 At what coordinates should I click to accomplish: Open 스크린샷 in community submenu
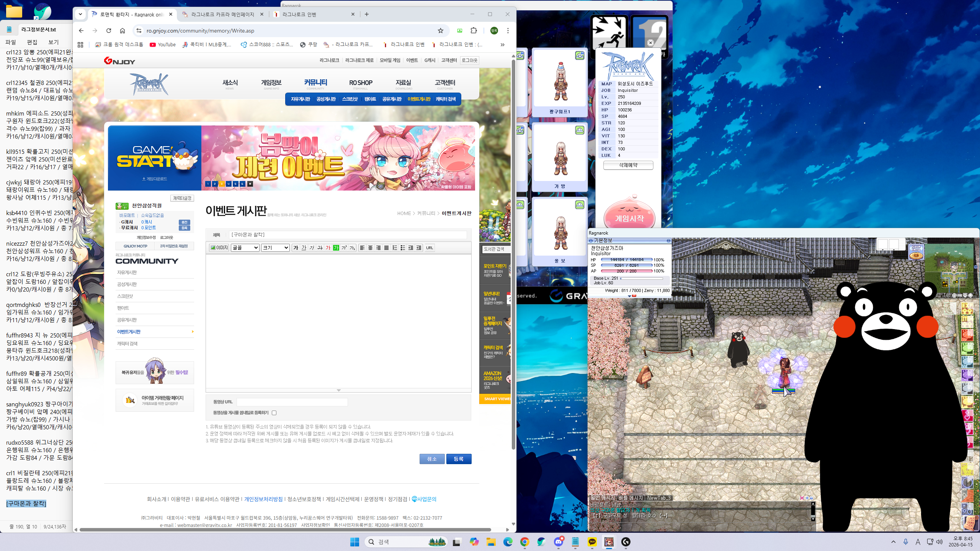pyautogui.click(x=350, y=99)
